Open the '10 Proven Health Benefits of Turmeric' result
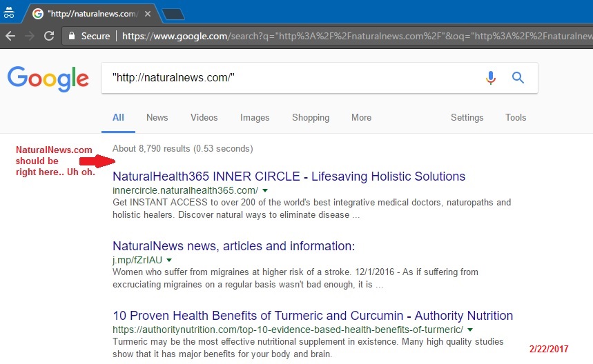This screenshot has width=593, height=364. click(313, 316)
